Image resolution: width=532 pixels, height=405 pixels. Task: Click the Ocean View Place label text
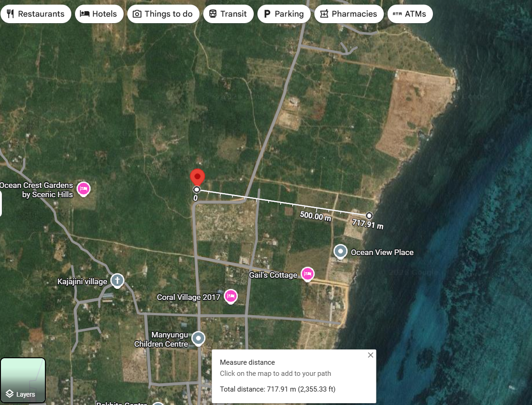coord(382,252)
